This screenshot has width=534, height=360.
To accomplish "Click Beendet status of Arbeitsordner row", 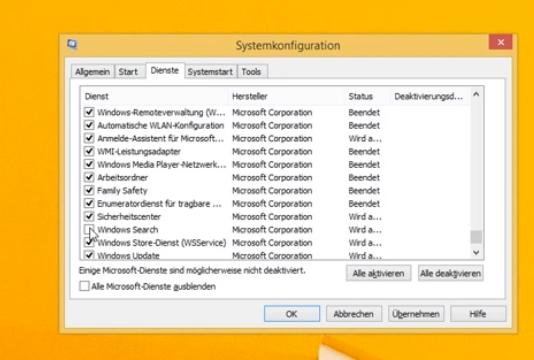I will pyautogui.click(x=364, y=177).
